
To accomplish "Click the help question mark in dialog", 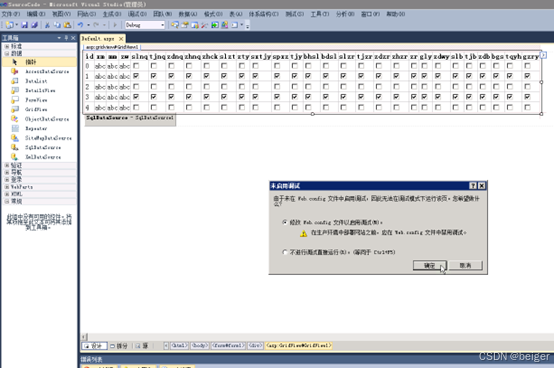I will coord(473,186).
